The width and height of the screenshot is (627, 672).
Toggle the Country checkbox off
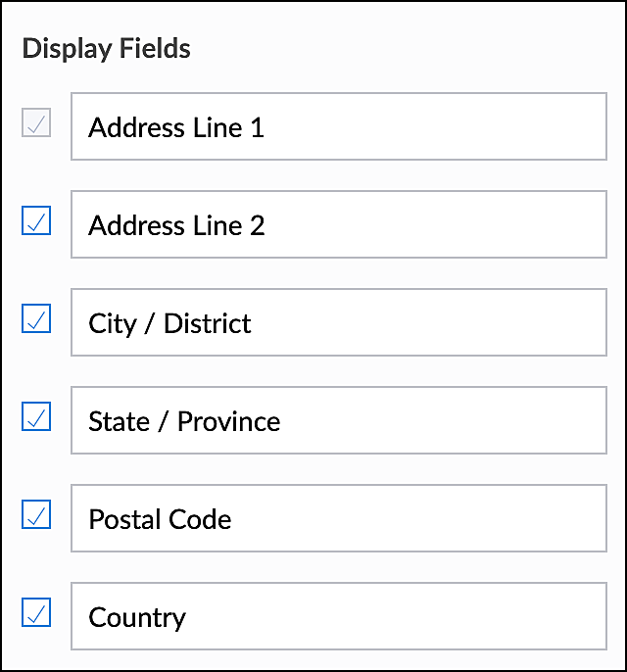tap(36, 613)
